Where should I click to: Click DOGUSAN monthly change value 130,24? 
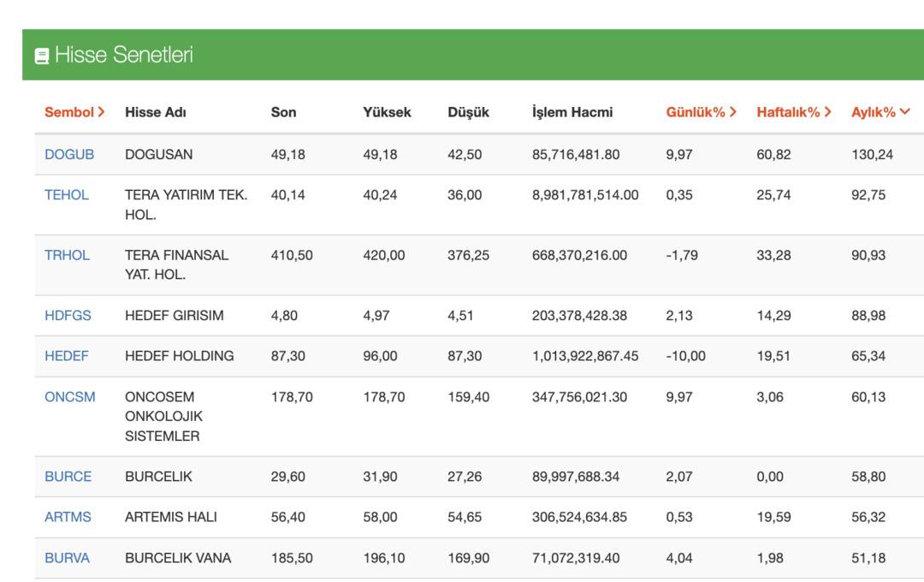click(871, 155)
